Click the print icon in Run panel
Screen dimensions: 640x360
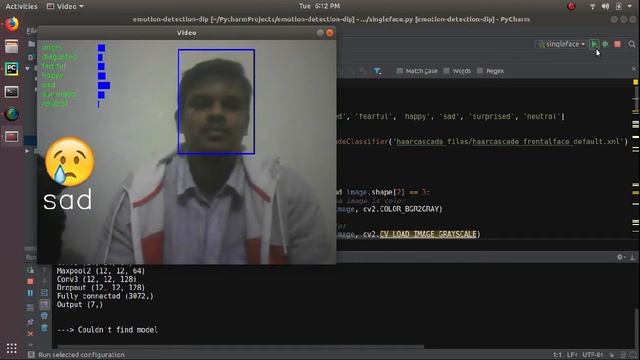[x=44, y=316]
